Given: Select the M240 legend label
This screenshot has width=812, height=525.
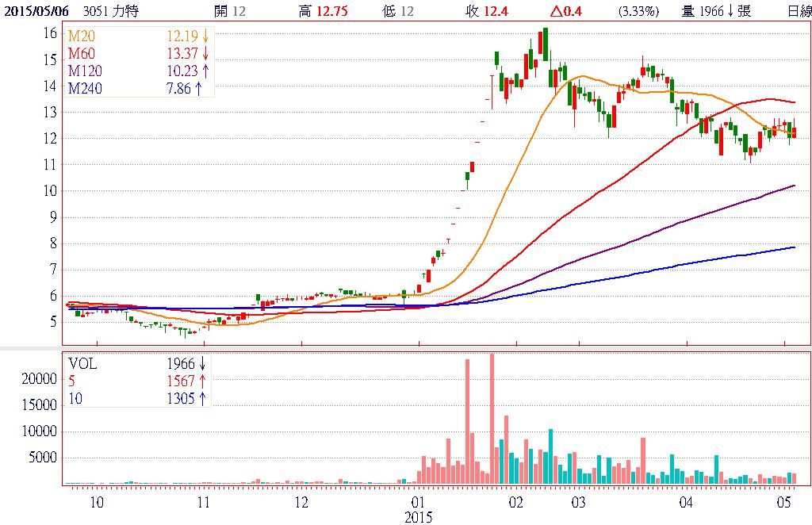Looking at the screenshot, I should pyautogui.click(x=84, y=88).
